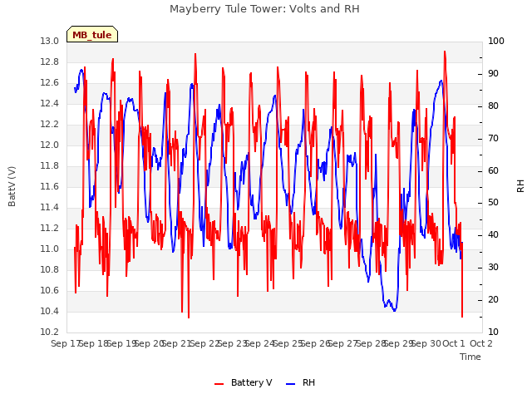532x399 pixels.
Task: Click the red voltage peak near Oct 1
Action: point(445,52)
